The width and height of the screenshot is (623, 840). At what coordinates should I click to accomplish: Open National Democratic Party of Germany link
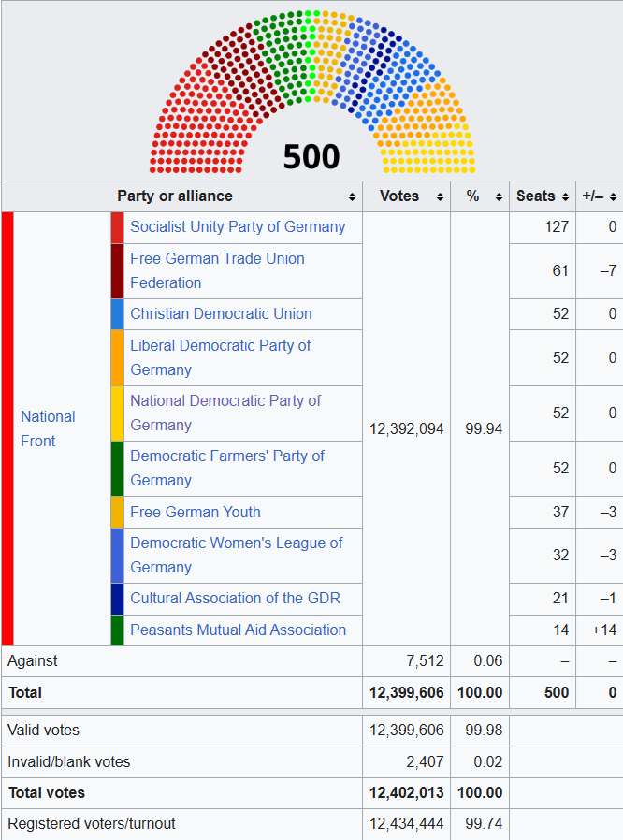[225, 413]
